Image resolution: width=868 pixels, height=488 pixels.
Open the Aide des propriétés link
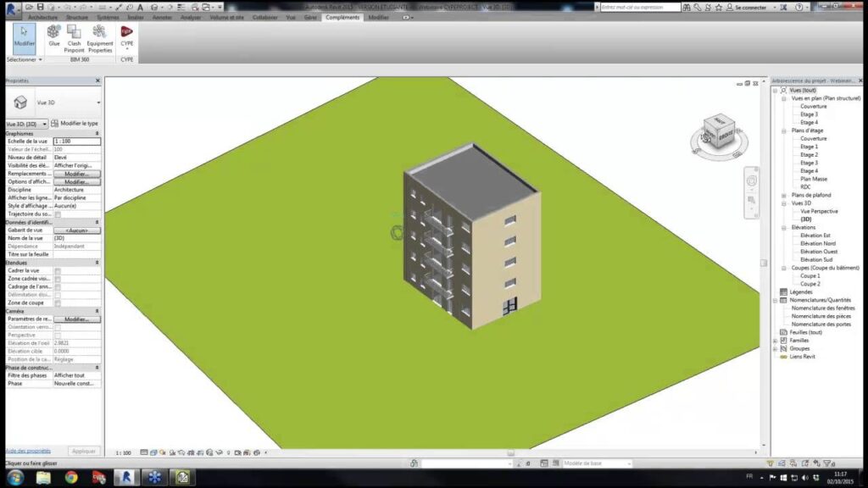click(28, 451)
